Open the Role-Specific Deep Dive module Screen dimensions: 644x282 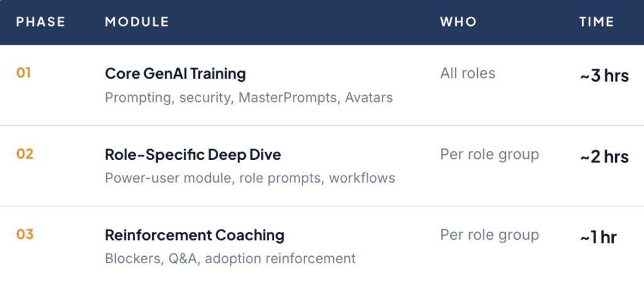coord(192,154)
